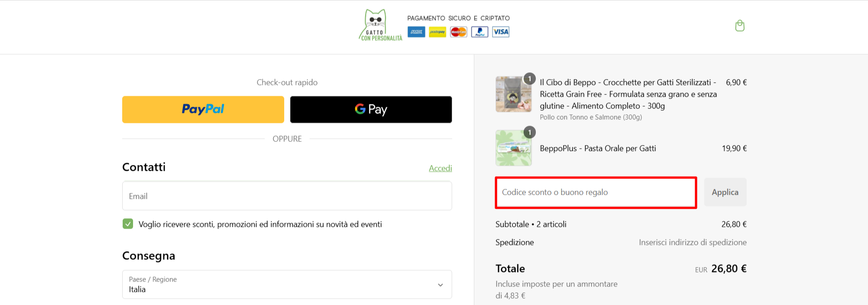
Task: Click 'Inserisci indirizzo di spedizione' text
Action: pyautogui.click(x=693, y=242)
